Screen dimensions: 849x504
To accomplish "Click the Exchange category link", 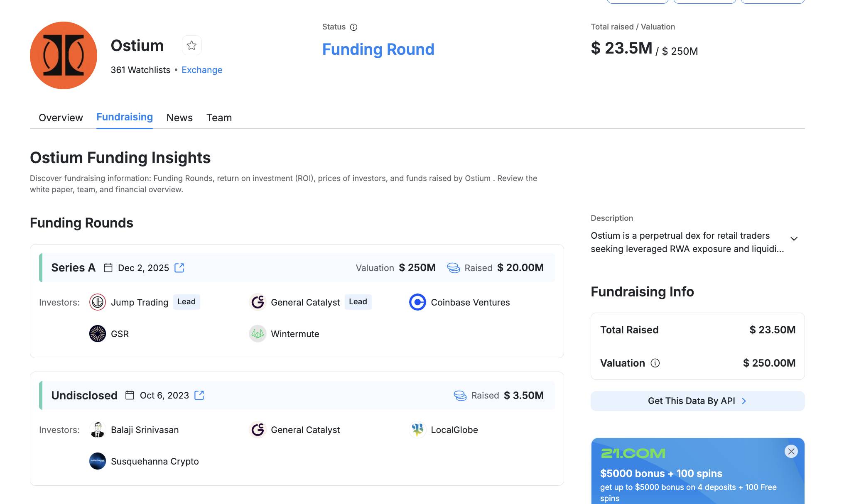I will tap(202, 70).
